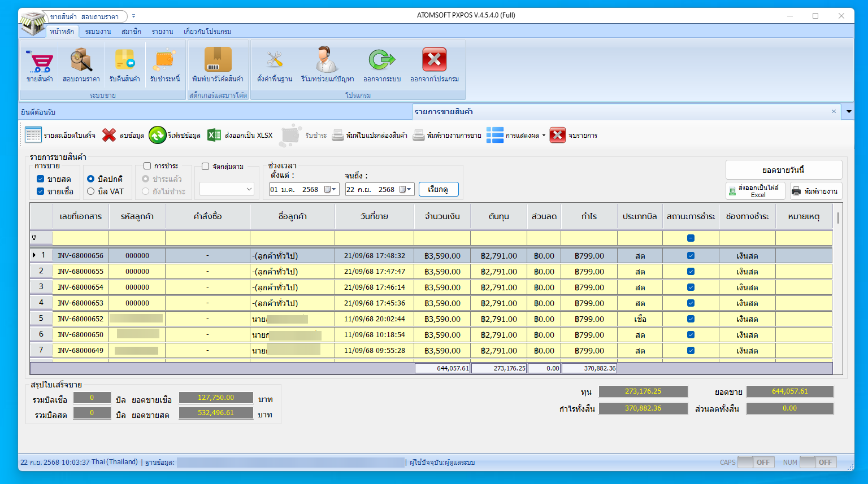This screenshot has height=484, width=868.
Task: Switch to the รายงาน ribbon tab
Action: [x=162, y=31]
